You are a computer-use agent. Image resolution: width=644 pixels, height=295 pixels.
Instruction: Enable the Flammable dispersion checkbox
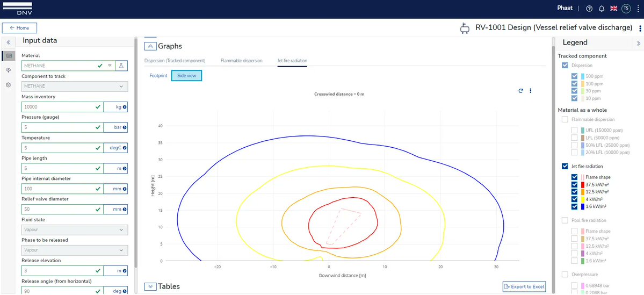(565, 120)
